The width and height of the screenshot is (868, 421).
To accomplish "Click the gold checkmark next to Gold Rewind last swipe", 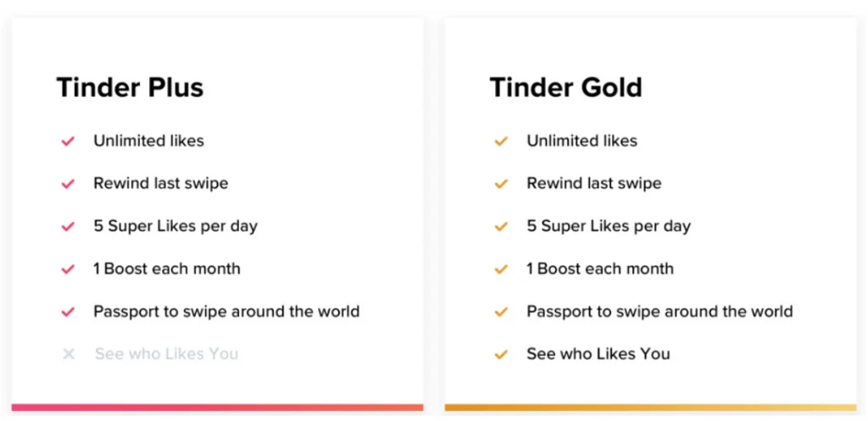I will coord(501,184).
